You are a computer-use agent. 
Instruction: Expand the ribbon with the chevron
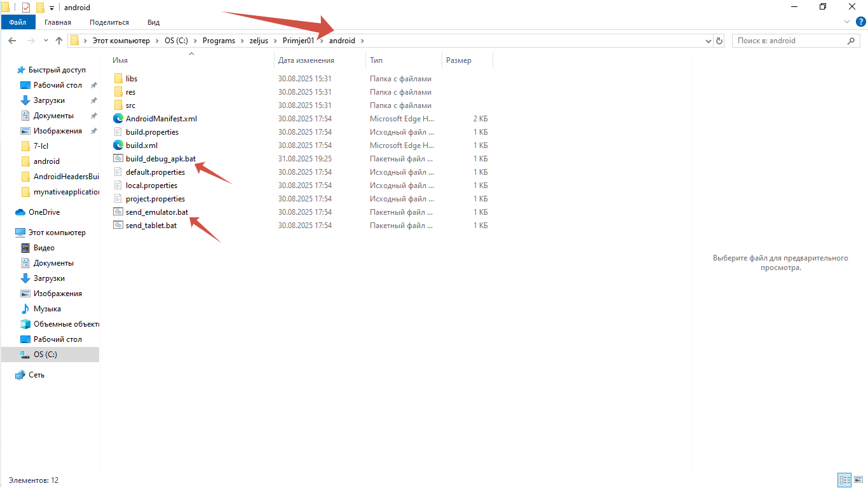point(847,22)
